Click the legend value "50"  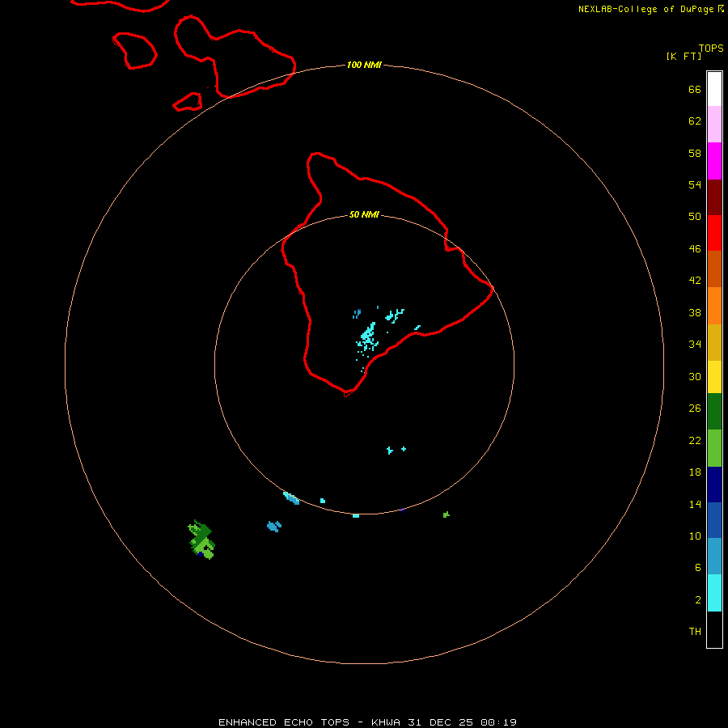click(695, 216)
